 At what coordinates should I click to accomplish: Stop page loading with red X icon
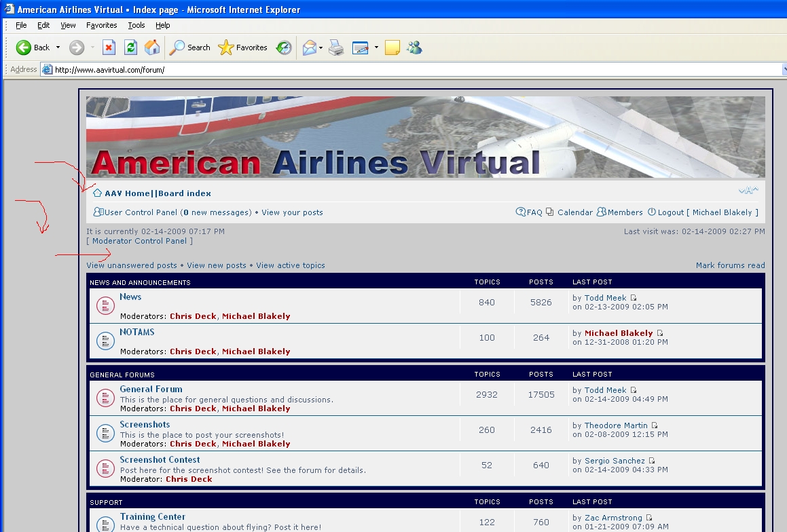(109, 47)
